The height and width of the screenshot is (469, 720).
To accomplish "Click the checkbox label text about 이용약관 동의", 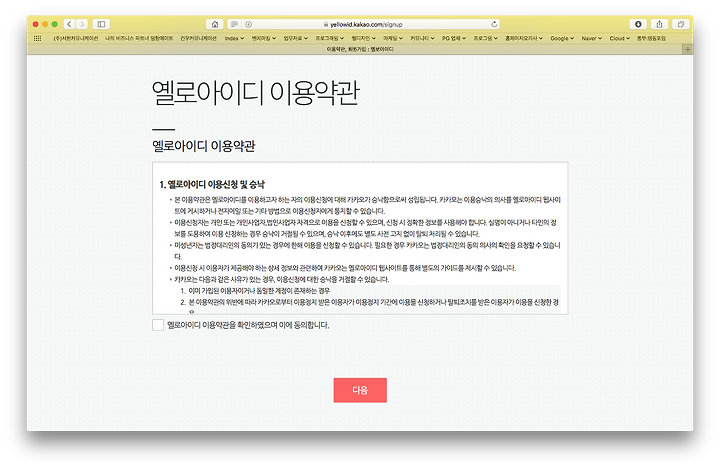I will 248,325.
